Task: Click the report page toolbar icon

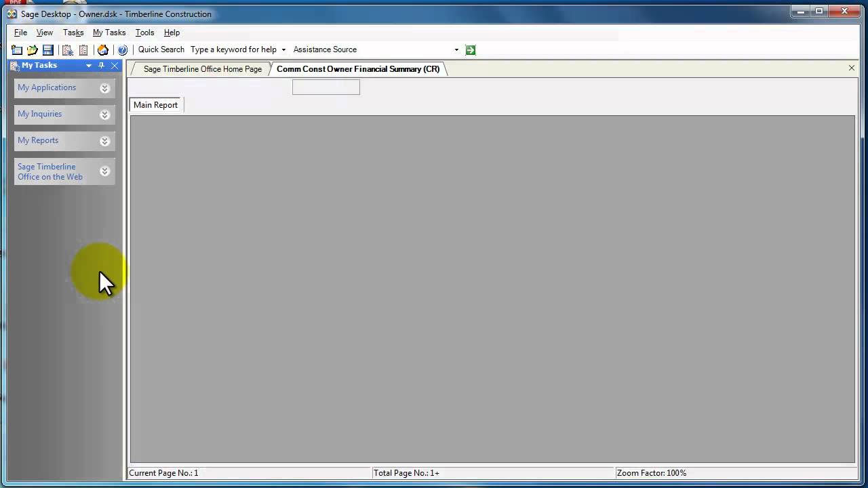Action: click(x=83, y=50)
